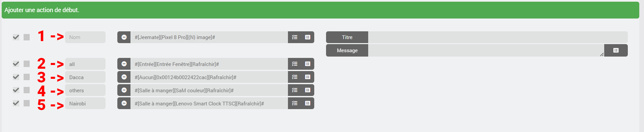Toggle the checkmark on the Dacca row
The height and width of the screenshot is (132, 644).
pyautogui.click(x=16, y=77)
